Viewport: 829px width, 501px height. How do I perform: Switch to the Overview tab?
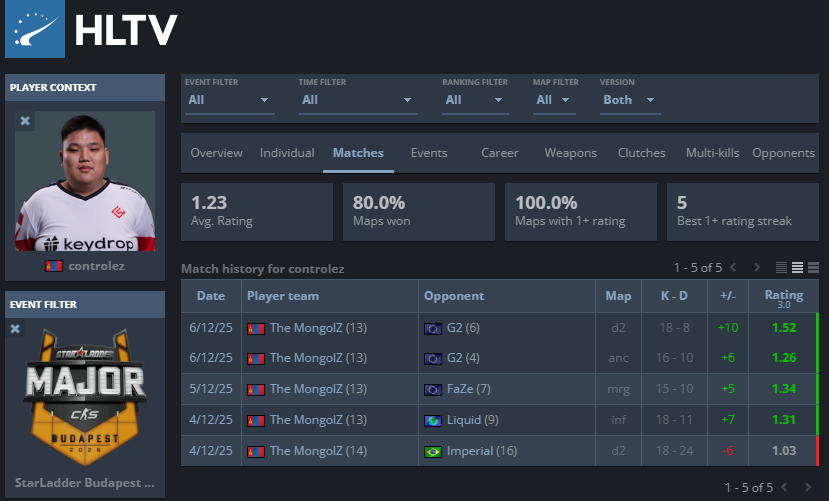coord(216,153)
